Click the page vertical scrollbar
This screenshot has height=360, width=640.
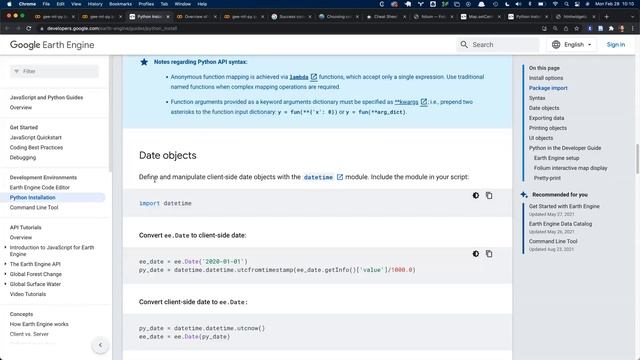(637, 159)
